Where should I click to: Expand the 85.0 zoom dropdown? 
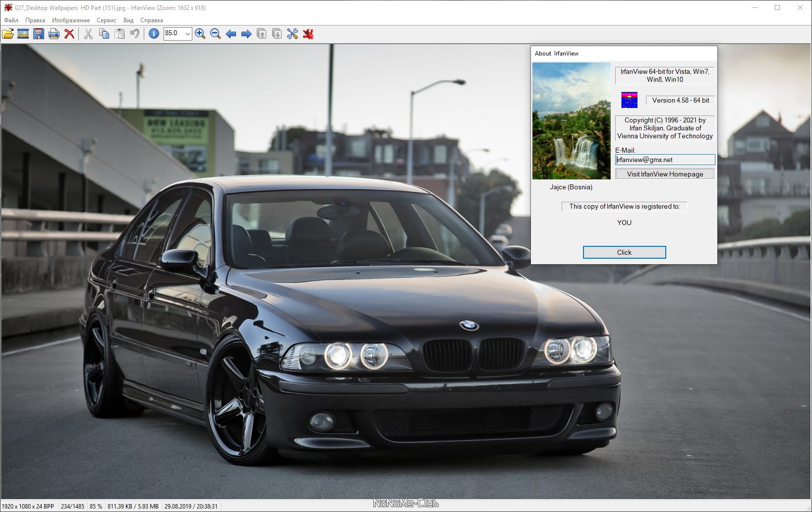(x=187, y=34)
